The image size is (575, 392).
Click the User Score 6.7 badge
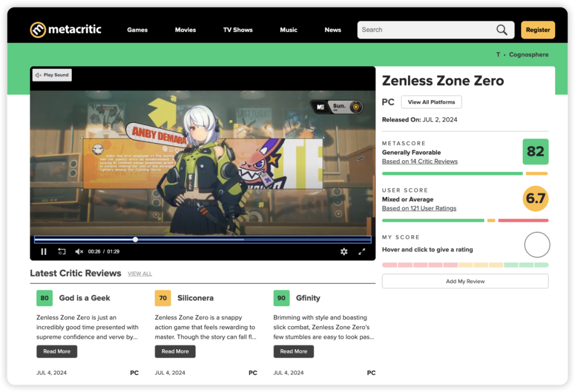pyautogui.click(x=536, y=198)
